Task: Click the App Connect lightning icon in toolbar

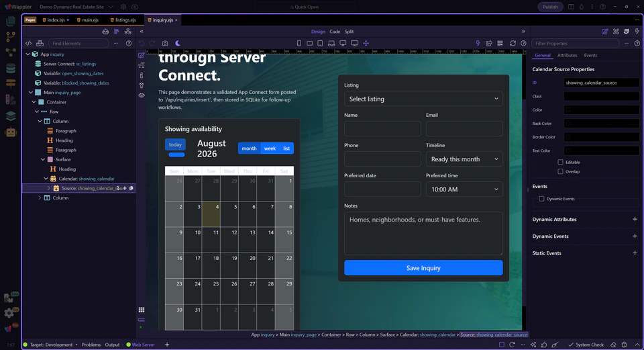Action: (x=478, y=43)
